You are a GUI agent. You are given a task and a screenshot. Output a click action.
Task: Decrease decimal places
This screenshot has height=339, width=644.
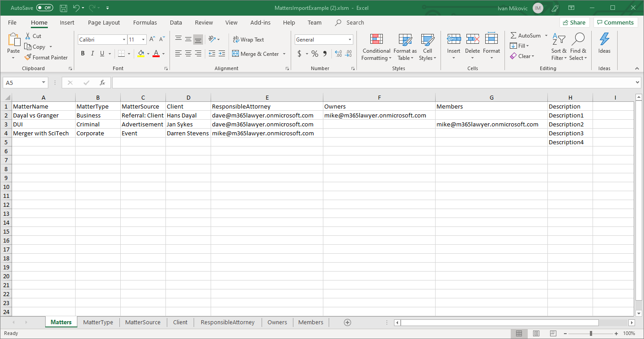pos(348,54)
